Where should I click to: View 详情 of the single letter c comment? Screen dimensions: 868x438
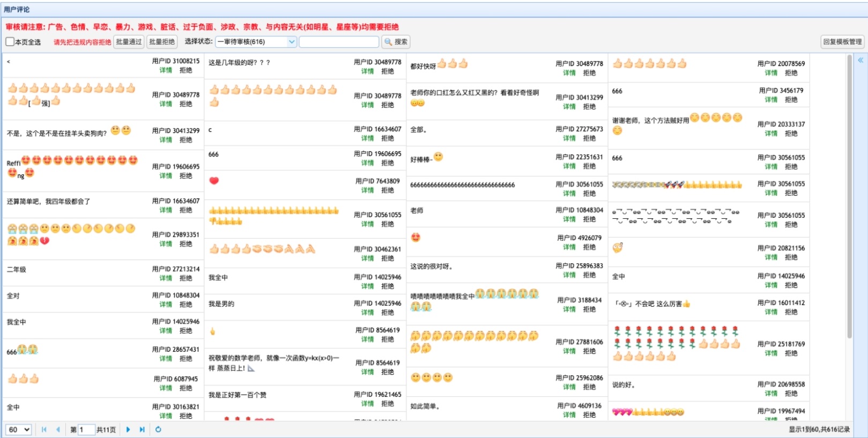367,138
